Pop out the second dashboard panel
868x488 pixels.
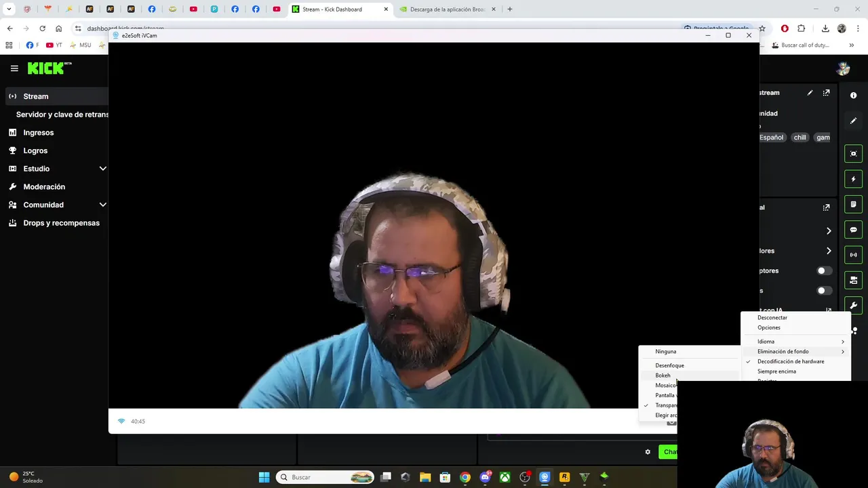tap(826, 207)
